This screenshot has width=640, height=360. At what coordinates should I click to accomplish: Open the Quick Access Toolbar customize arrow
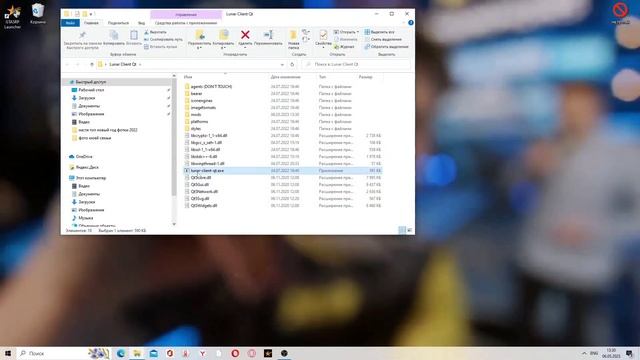click(91, 14)
